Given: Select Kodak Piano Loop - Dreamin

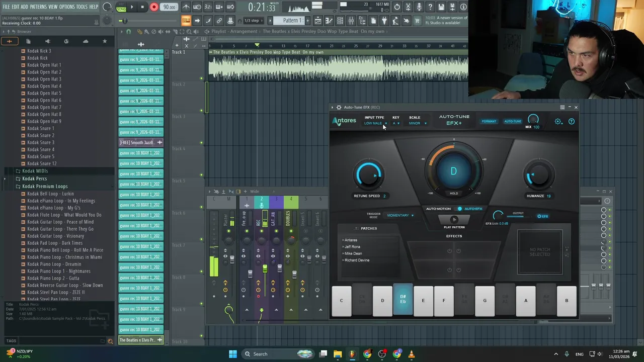Looking at the screenshot, I should click(x=54, y=264).
